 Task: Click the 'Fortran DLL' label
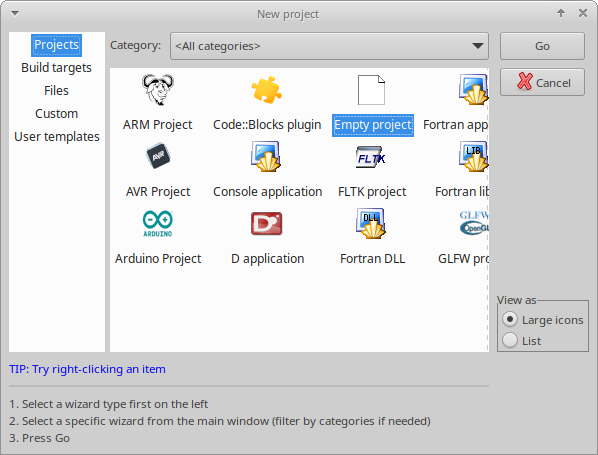(x=372, y=259)
